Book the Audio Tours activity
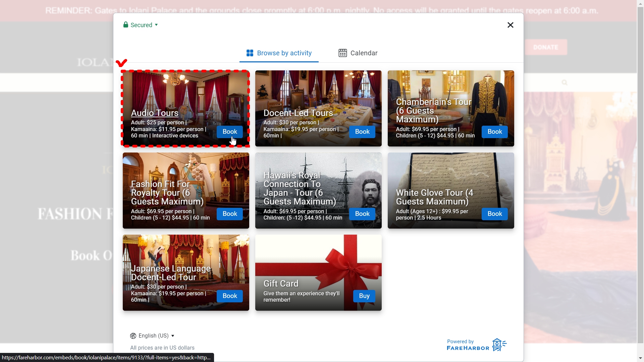Image resolution: width=644 pixels, height=362 pixels. 230,132
